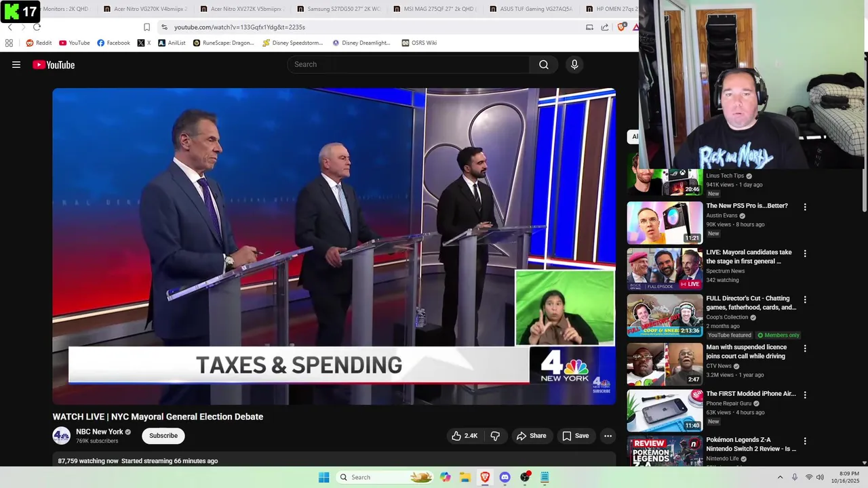Open more actions menu beside Save
Screen dimensions: 868x488
[608, 436]
